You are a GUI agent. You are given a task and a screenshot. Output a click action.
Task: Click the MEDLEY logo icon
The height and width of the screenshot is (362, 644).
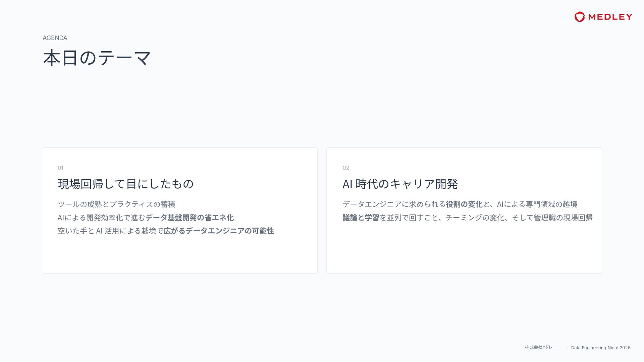tap(579, 17)
